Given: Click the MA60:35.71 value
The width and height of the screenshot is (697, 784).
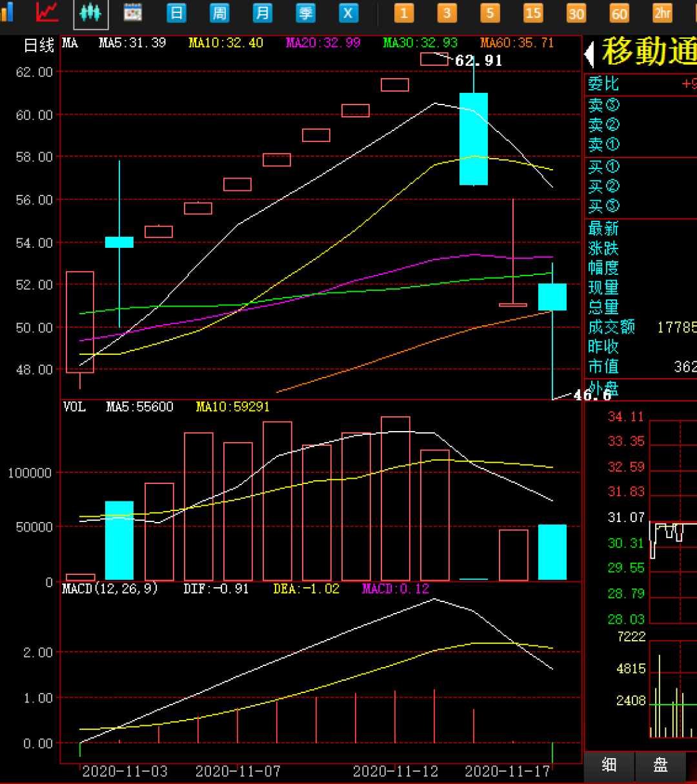Looking at the screenshot, I should pyautogui.click(x=517, y=43).
